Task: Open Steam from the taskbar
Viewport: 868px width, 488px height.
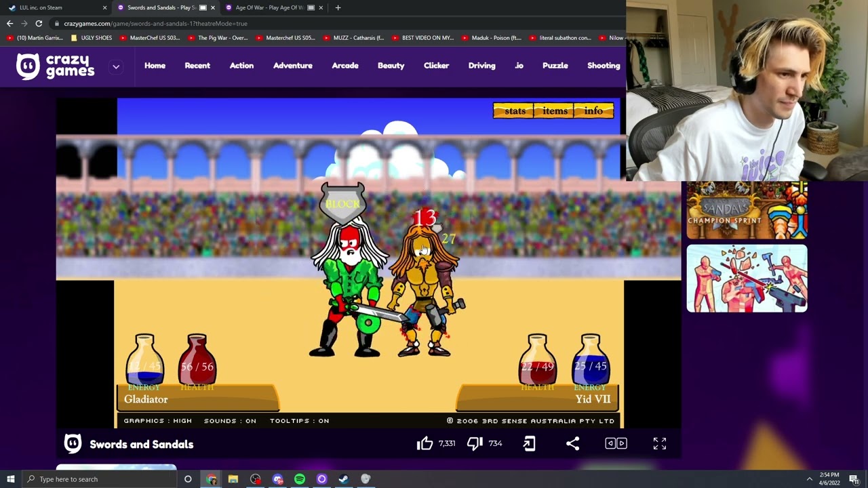Action: point(344,479)
